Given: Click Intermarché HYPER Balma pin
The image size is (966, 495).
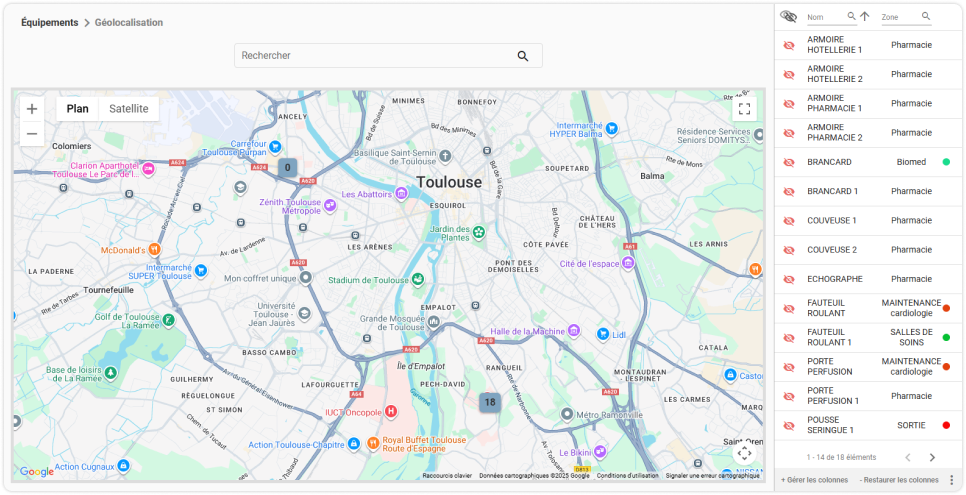Looking at the screenshot, I should point(611,129).
